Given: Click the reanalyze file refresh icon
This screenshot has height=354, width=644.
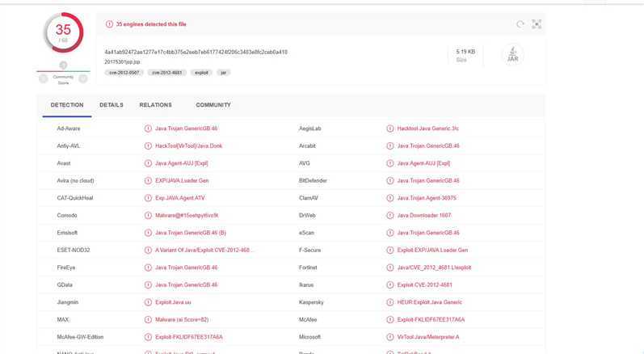Looking at the screenshot, I should [x=520, y=24].
